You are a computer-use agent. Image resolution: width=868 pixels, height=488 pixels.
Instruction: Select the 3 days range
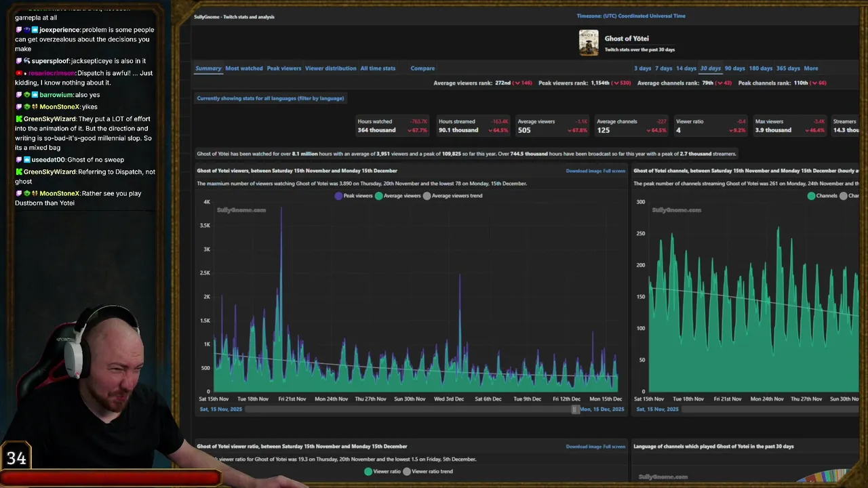click(x=642, y=68)
